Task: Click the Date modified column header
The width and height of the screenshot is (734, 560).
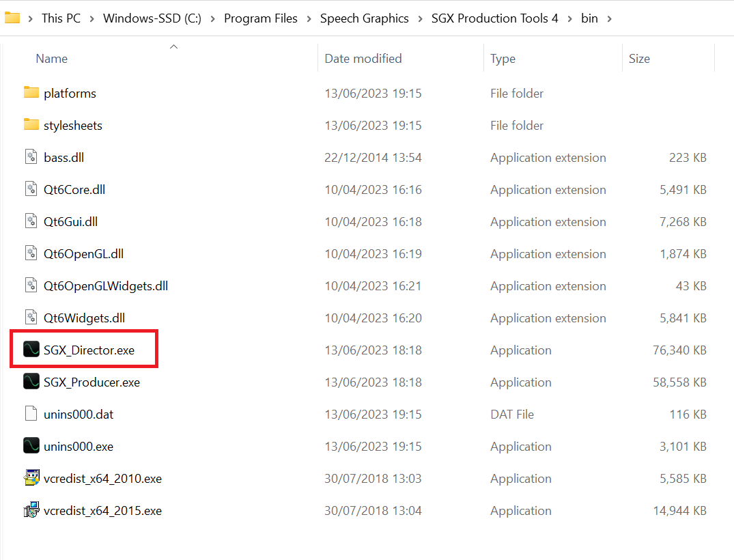Action: (363, 59)
